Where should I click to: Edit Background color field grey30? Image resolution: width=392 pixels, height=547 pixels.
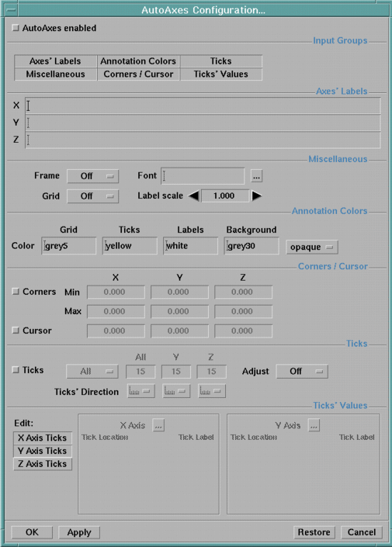pos(252,246)
